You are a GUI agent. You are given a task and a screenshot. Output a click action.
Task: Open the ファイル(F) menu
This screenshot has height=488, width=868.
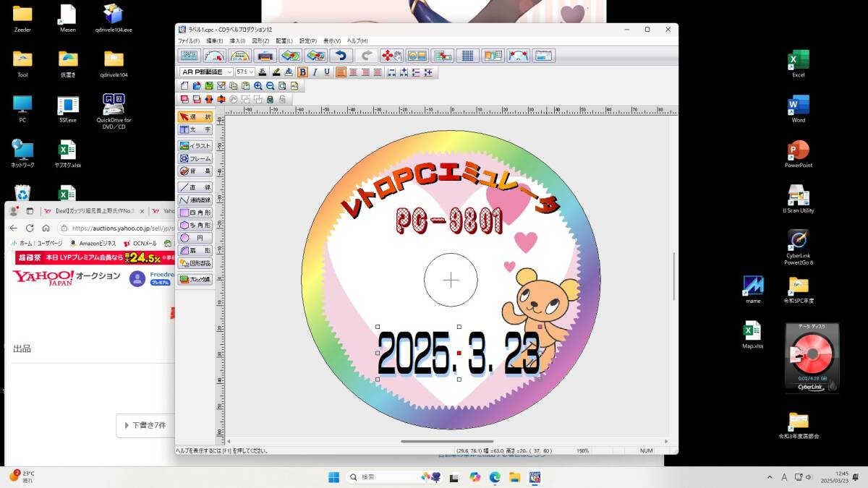[x=189, y=40]
